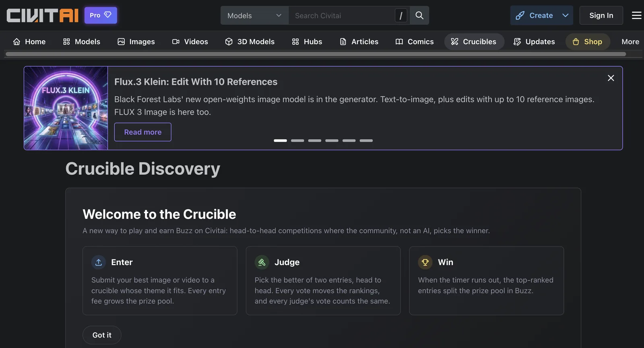Click the Welcome to the Crucible heading
Image resolution: width=644 pixels, height=348 pixels.
[159, 214]
